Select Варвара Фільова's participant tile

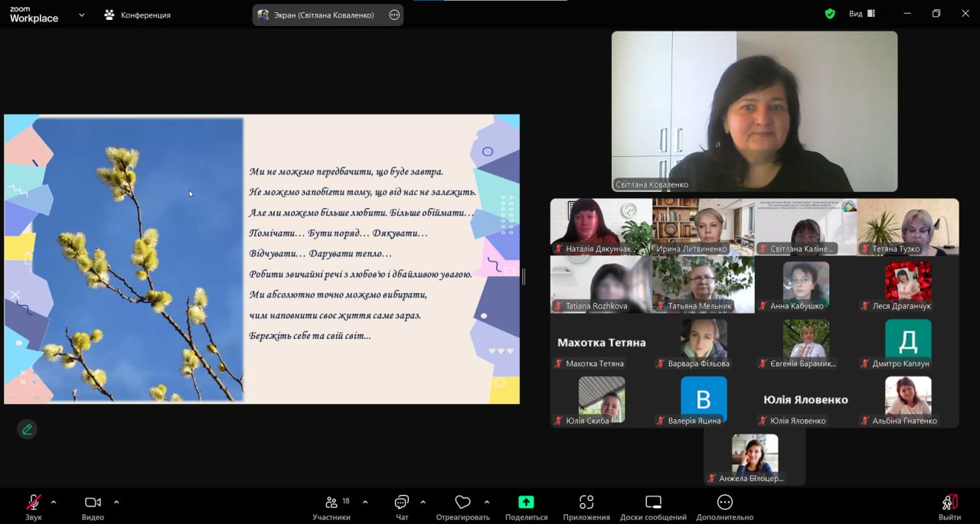click(704, 342)
